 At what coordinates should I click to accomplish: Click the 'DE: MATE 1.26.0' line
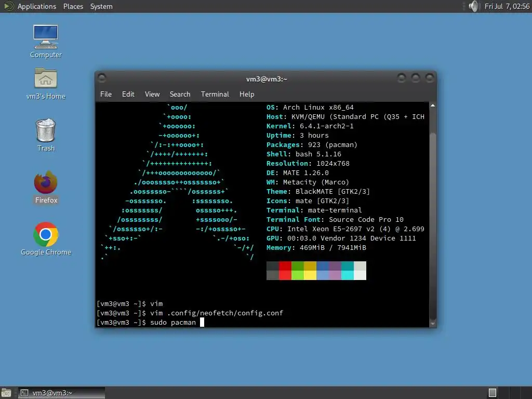(x=298, y=172)
